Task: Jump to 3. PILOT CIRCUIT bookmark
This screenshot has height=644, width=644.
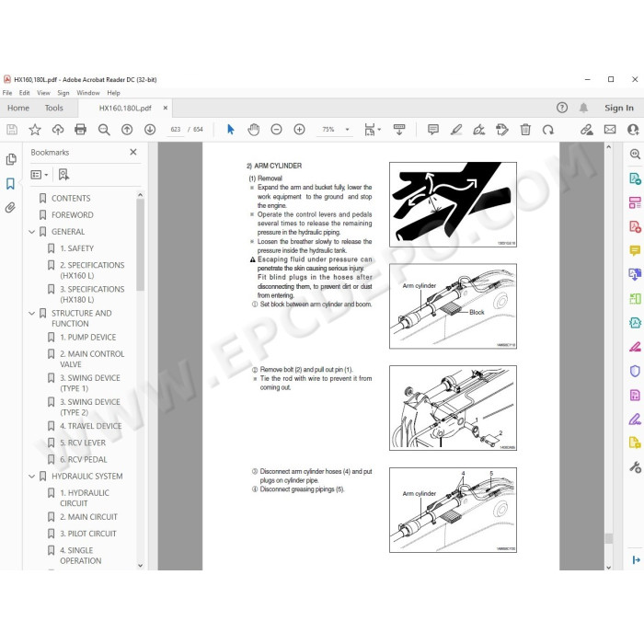Action: pos(88,534)
